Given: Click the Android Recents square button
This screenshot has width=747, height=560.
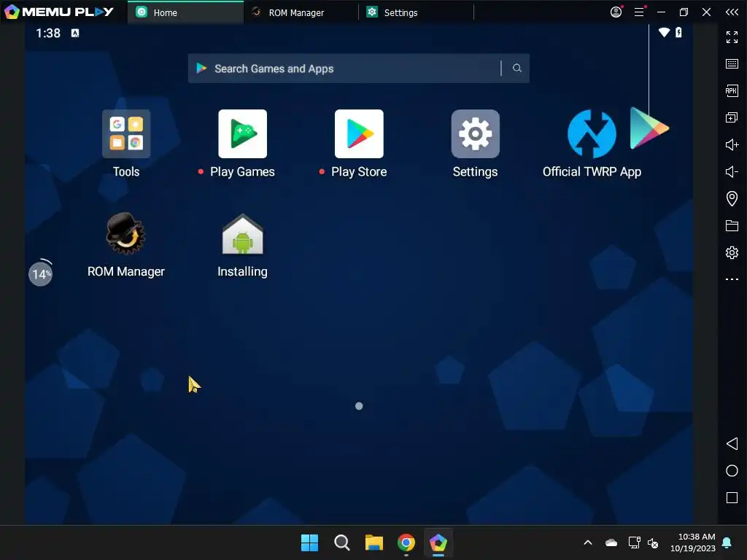Looking at the screenshot, I should [x=732, y=497].
